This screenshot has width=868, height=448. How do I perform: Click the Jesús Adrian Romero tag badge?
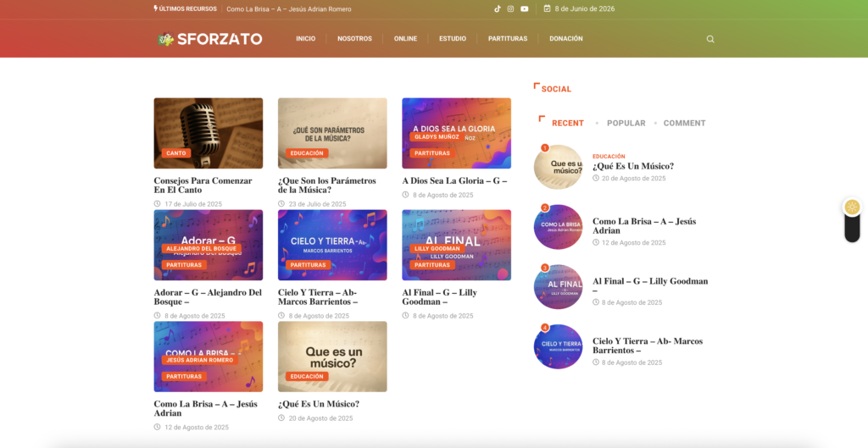point(200,360)
